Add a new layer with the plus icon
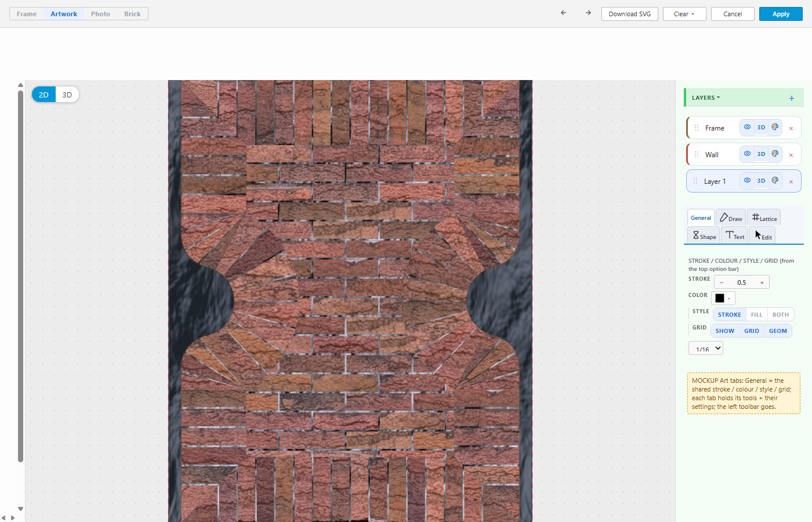Screen dimensions: 812x522 click(x=792, y=99)
